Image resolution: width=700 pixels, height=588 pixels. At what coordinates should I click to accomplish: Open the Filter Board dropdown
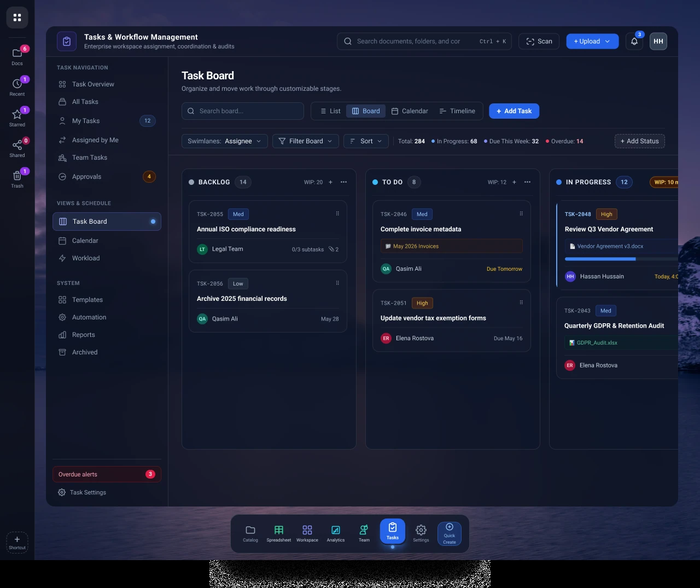(x=306, y=141)
